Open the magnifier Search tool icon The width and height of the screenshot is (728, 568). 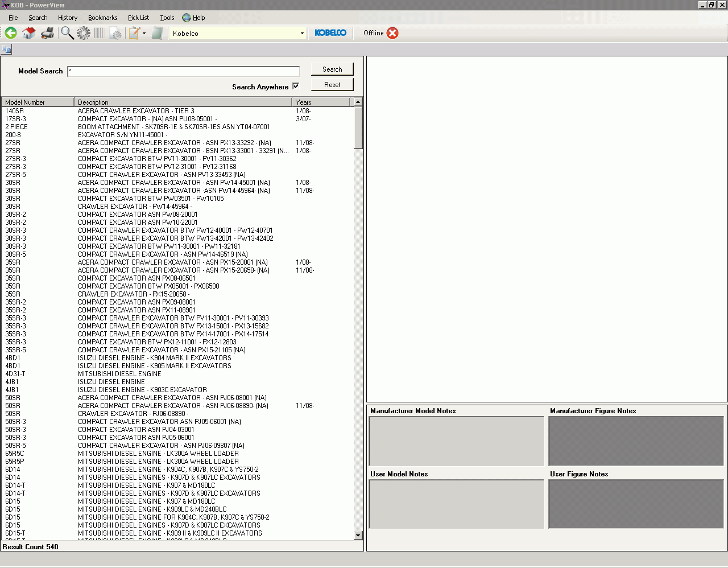67,33
